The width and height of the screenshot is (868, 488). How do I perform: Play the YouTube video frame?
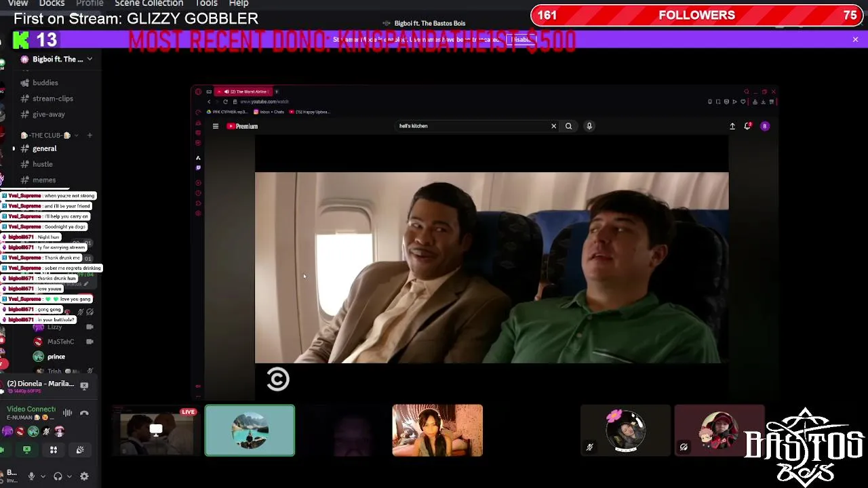coord(492,268)
